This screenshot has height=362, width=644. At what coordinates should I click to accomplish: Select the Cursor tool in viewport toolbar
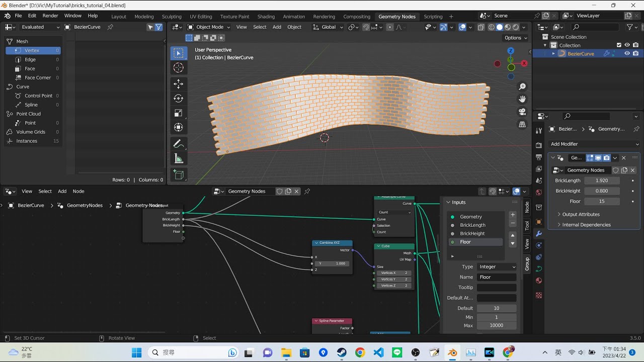coord(178,68)
